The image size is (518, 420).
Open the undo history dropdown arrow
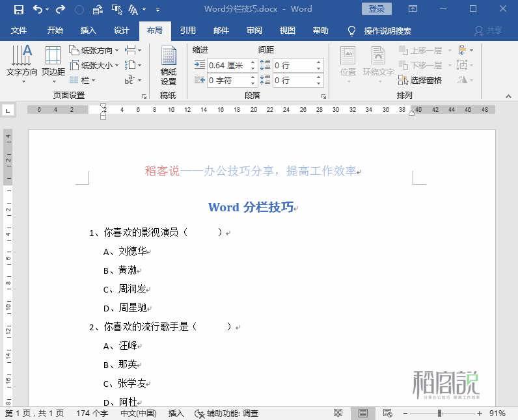coord(47,10)
